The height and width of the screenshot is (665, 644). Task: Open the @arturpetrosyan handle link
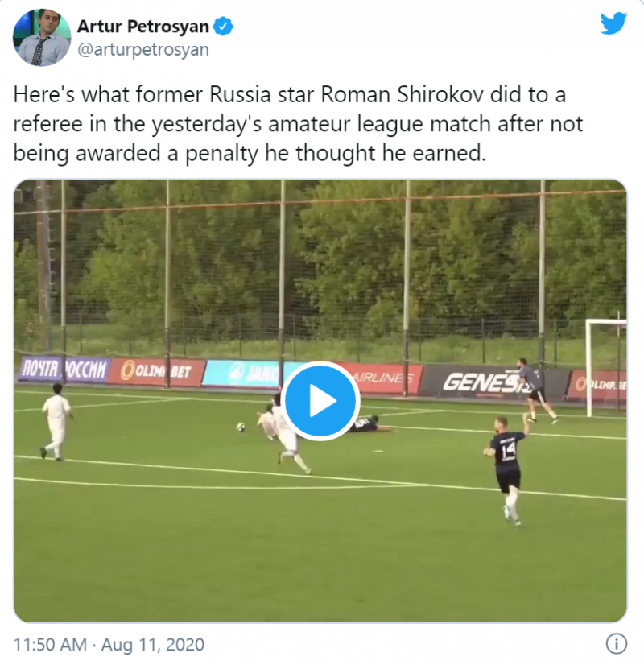[142, 50]
